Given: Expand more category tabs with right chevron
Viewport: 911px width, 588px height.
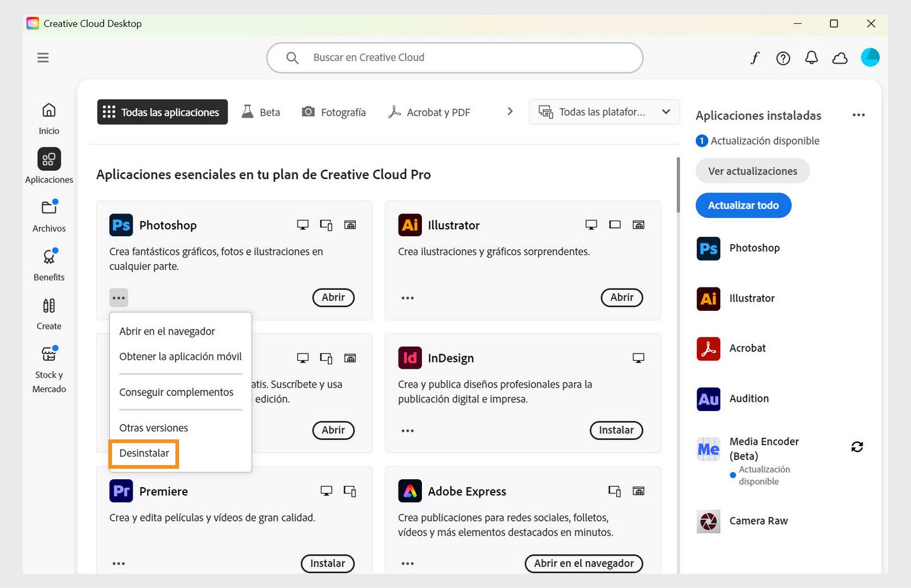Looking at the screenshot, I should click(x=508, y=112).
